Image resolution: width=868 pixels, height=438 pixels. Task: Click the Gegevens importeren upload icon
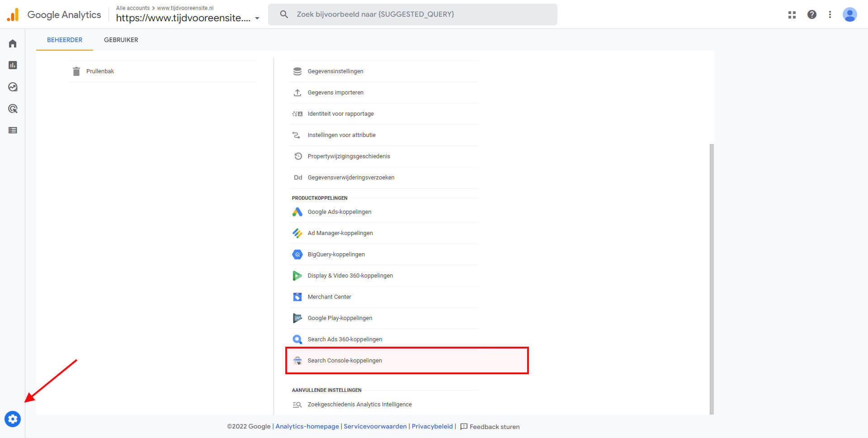pyautogui.click(x=297, y=93)
